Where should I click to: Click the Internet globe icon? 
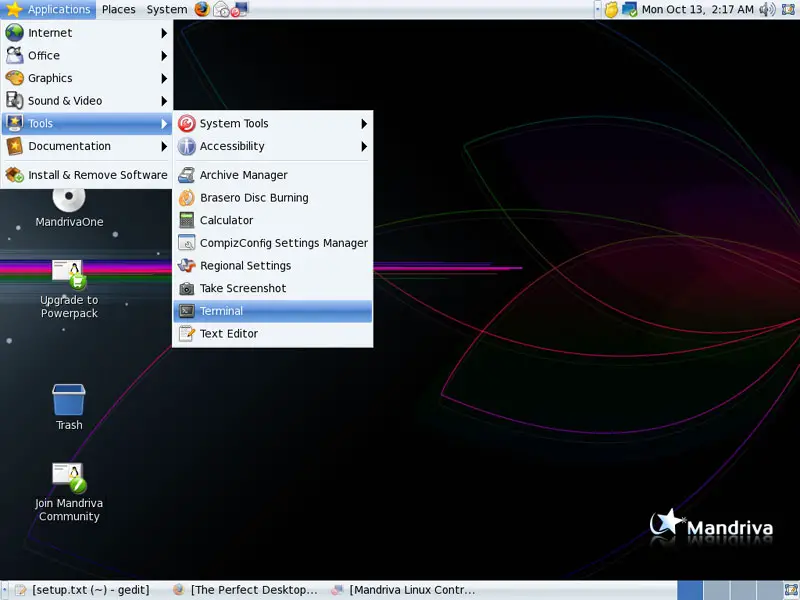(x=14, y=33)
